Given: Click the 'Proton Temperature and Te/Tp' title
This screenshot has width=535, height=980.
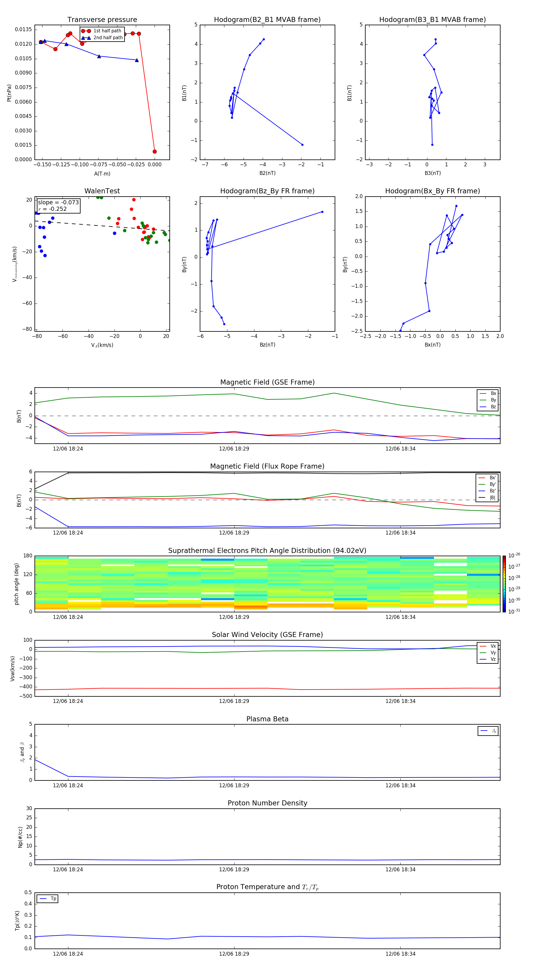Looking at the screenshot, I should coord(267,887).
